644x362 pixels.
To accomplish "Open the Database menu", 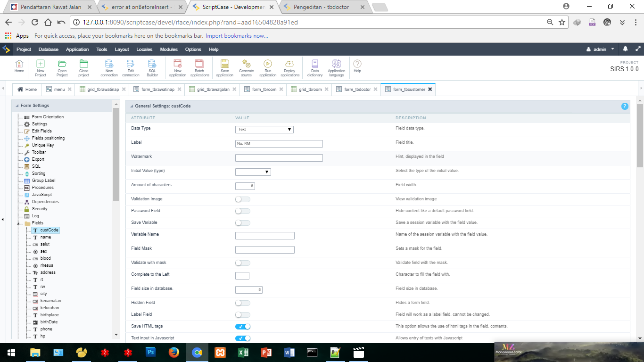I will 49,49.
